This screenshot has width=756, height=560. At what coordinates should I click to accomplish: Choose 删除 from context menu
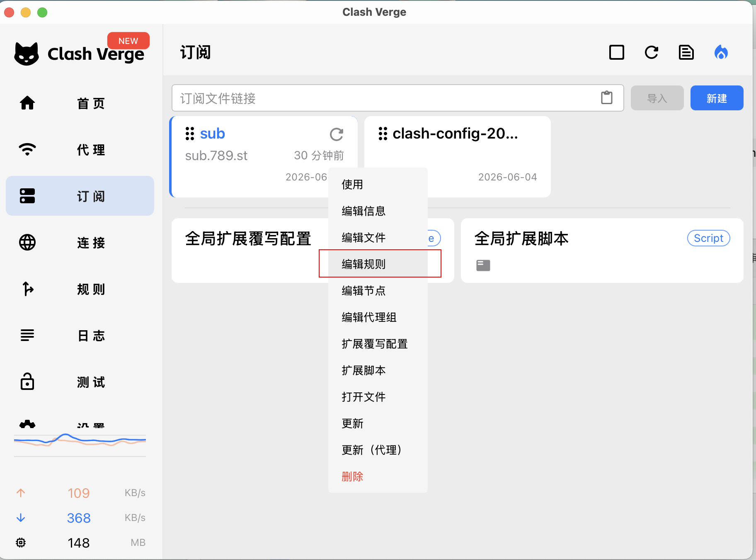point(378,476)
